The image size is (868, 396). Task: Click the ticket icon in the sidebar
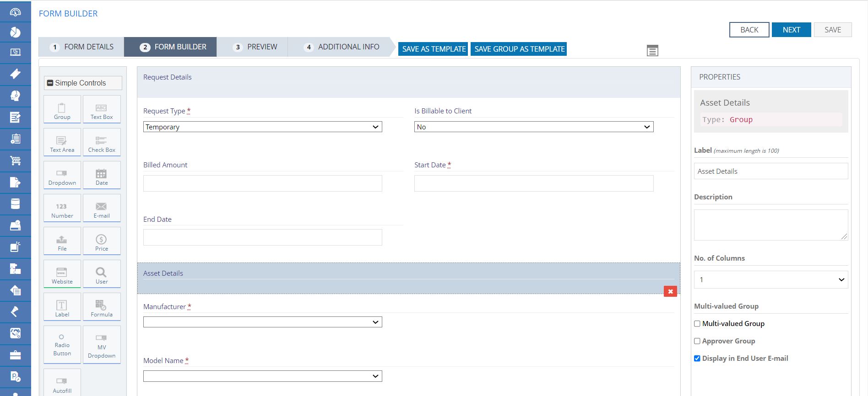15,74
